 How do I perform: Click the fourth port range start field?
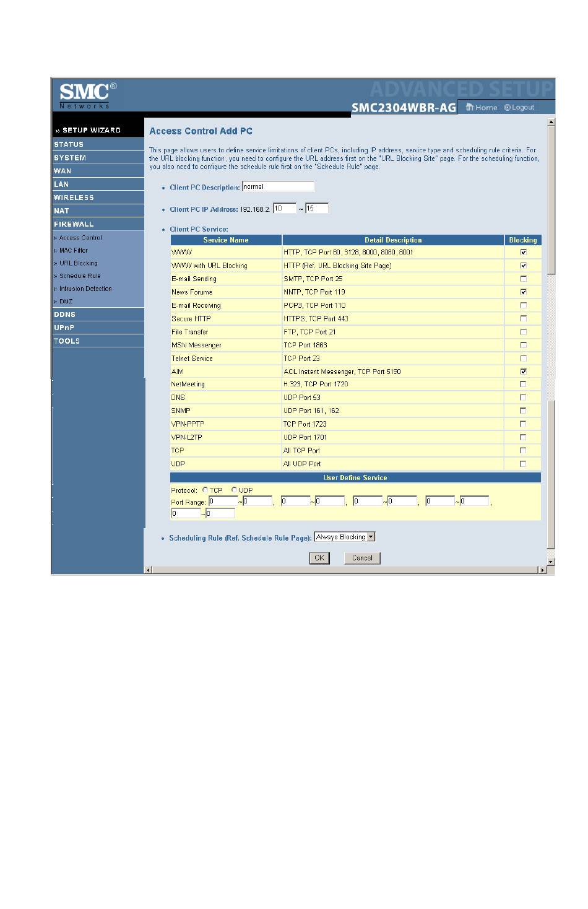tap(440, 502)
